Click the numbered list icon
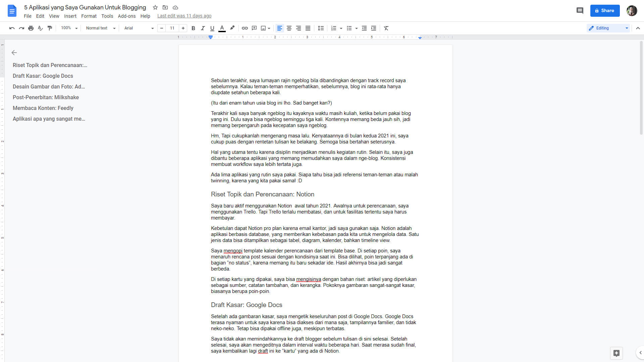 [x=334, y=28]
